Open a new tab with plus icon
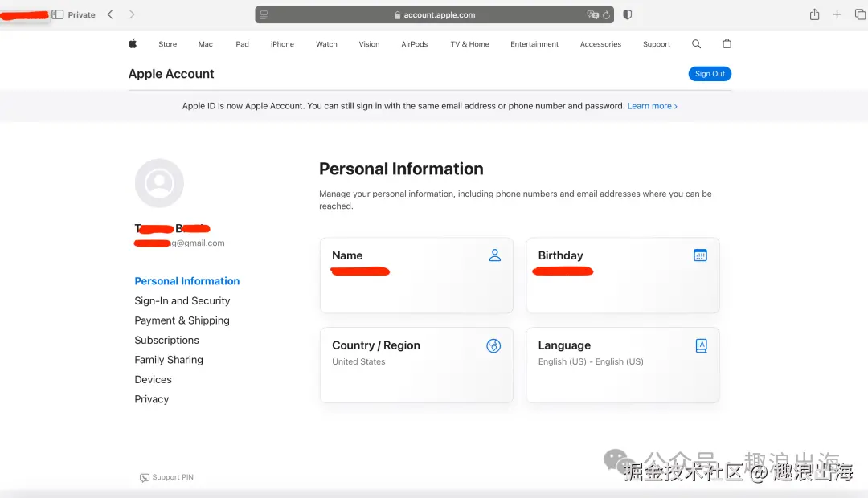Image resolution: width=868 pixels, height=498 pixels. tap(837, 14)
